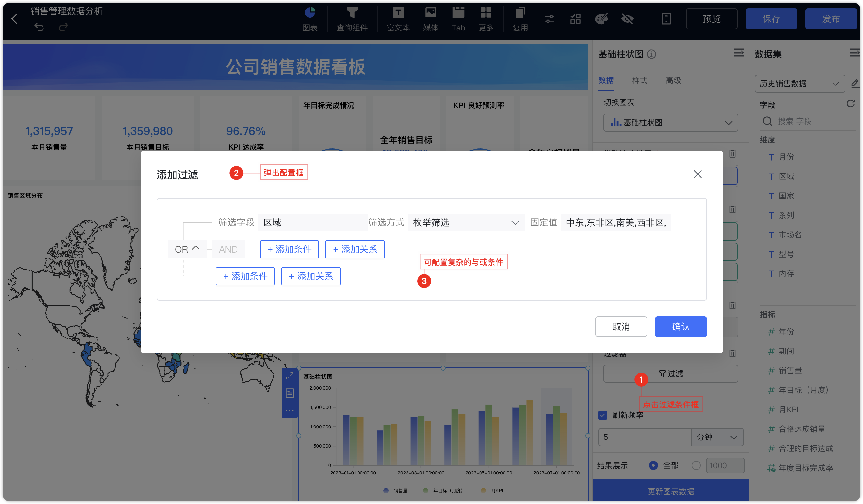Add a Tab component from toolbar

click(458, 19)
